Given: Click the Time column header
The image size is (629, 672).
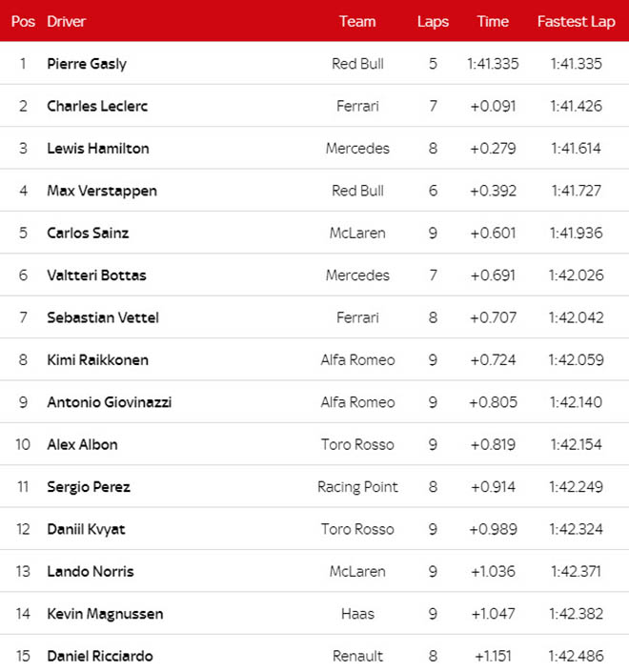Looking at the screenshot, I should tap(492, 21).
